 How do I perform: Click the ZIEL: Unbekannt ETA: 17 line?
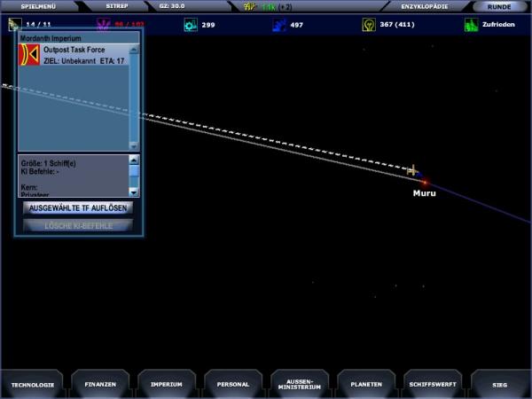click(84, 61)
